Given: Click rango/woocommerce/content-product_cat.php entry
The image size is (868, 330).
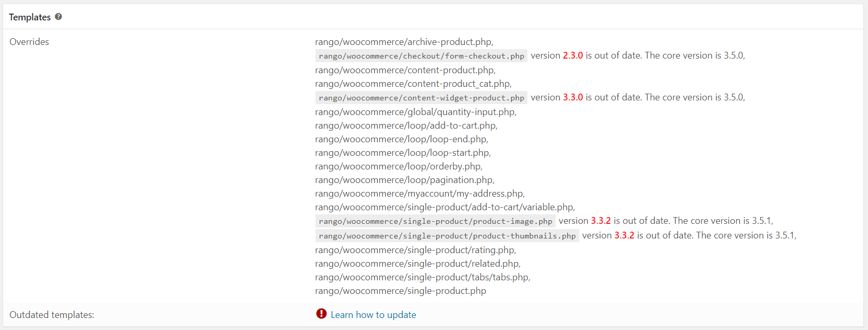Looking at the screenshot, I should pos(413,84).
